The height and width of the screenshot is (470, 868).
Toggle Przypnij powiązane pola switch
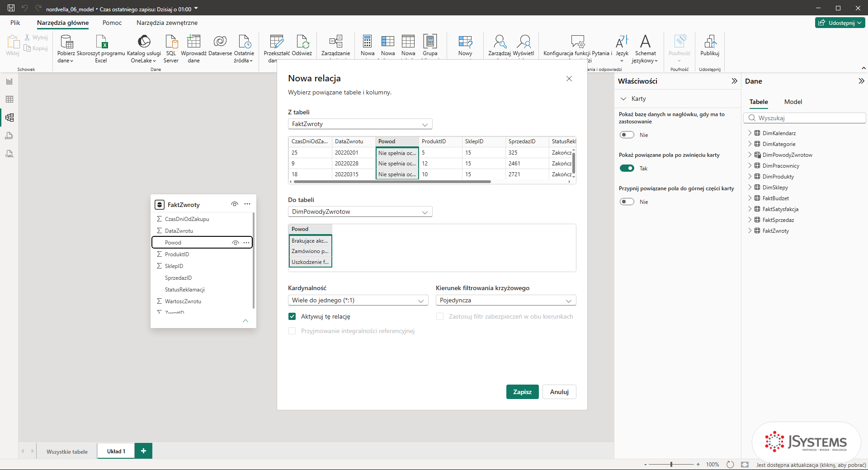point(627,202)
